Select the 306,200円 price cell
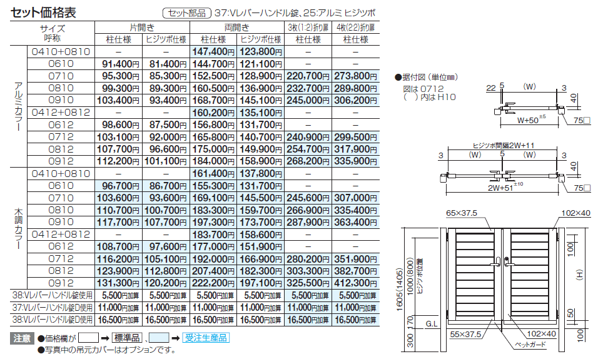The image size is (598, 364). click(x=355, y=101)
